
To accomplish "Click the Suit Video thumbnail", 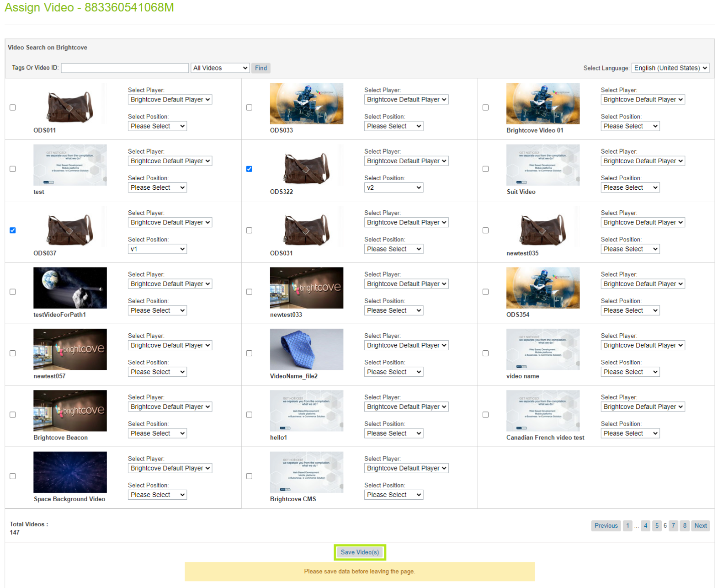I will click(543, 165).
